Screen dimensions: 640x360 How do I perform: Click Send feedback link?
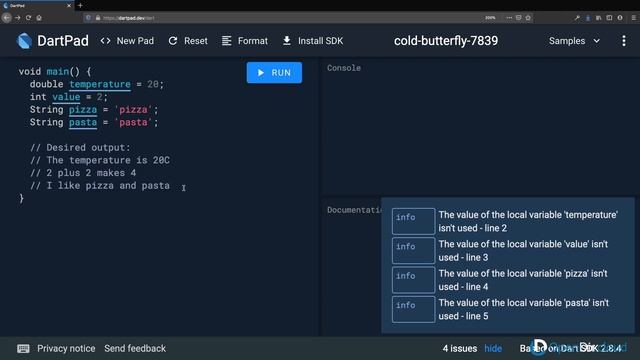tap(135, 349)
